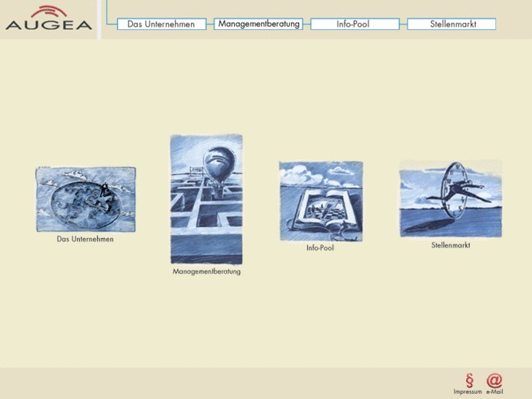Click the Stellenmarkt caption under the clock image
Screen dimensions: 532x399
click(451, 245)
